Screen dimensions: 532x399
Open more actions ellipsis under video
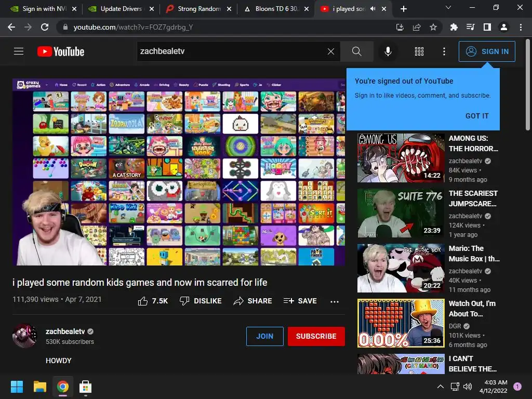[x=335, y=301]
